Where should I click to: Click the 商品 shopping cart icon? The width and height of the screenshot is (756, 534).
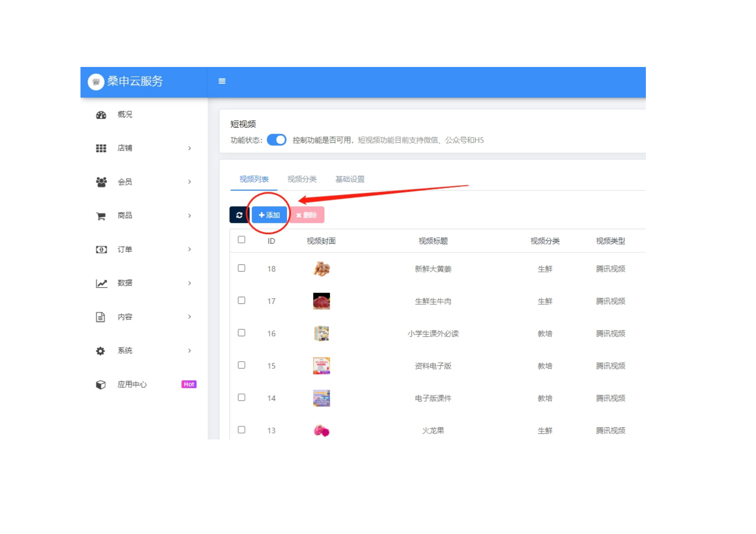pyautogui.click(x=101, y=216)
